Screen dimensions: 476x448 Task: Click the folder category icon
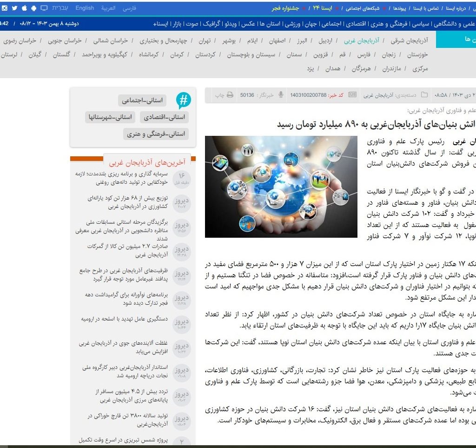click(x=424, y=95)
